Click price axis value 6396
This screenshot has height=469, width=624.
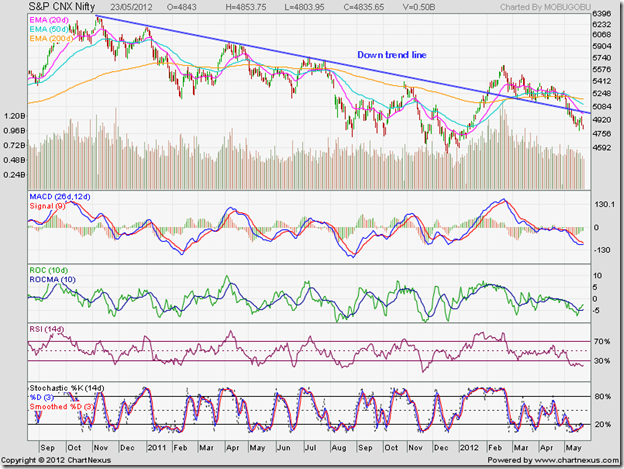coord(601,14)
